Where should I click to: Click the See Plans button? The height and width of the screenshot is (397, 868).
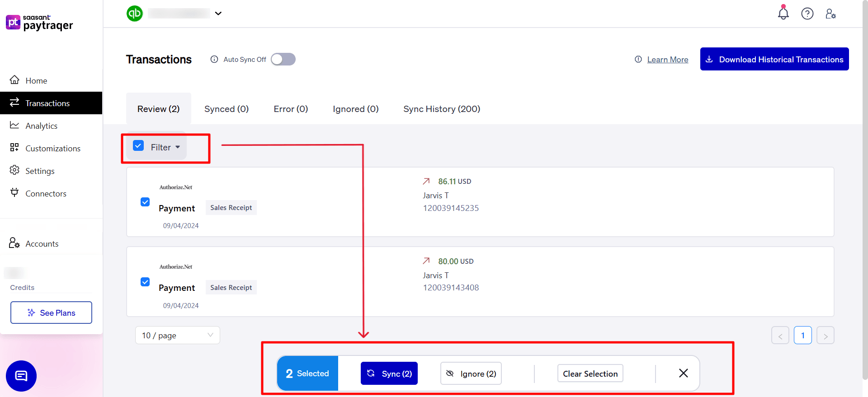click(51, 313)
